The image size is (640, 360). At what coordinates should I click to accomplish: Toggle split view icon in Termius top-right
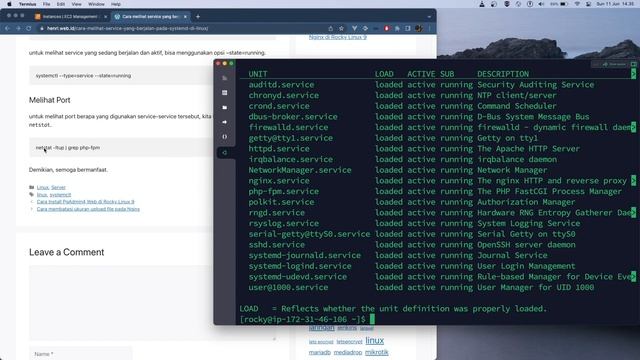click(x=633, y=64)
